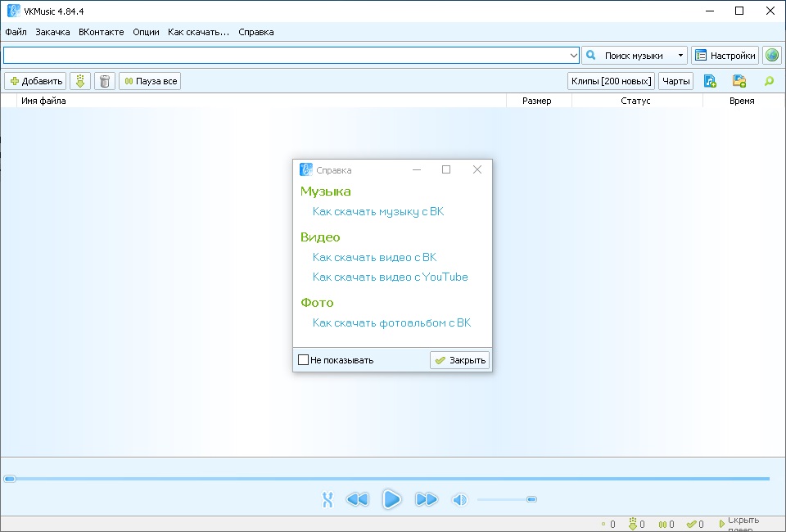The image size is (786, 532).
Task: Click the "Закрыть" button in help dialog
Action: [459, 360]
